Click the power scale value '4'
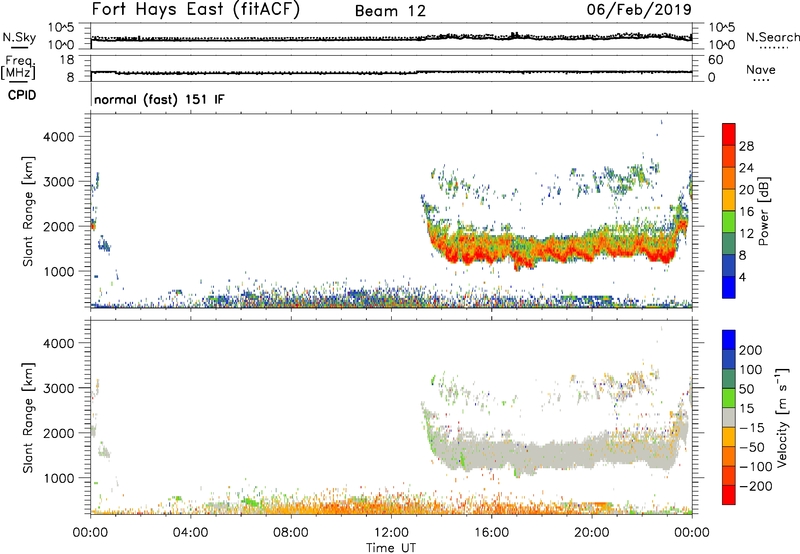The height and width of the screenshot is (554, 800). 742,277
